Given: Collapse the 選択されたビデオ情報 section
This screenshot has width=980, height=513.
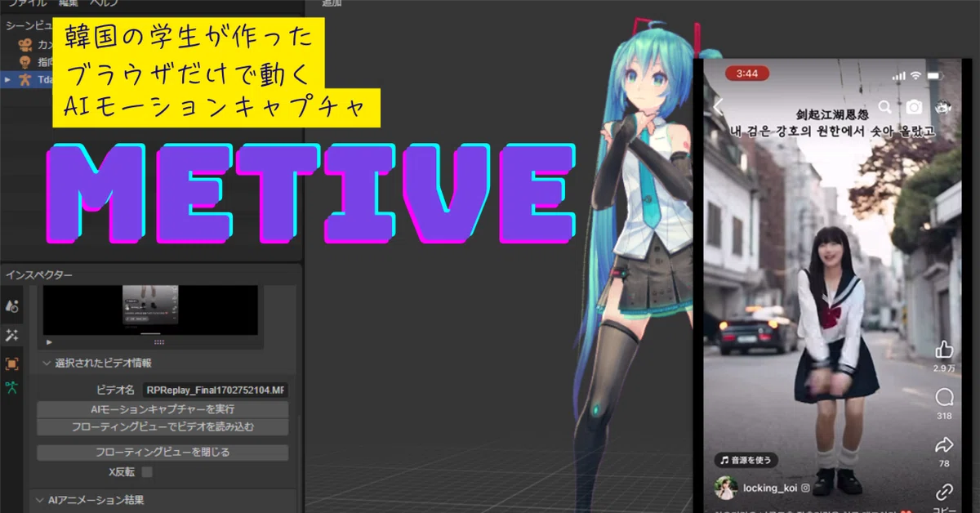Looking at the screenshot, I should click(x=47, y=363).
